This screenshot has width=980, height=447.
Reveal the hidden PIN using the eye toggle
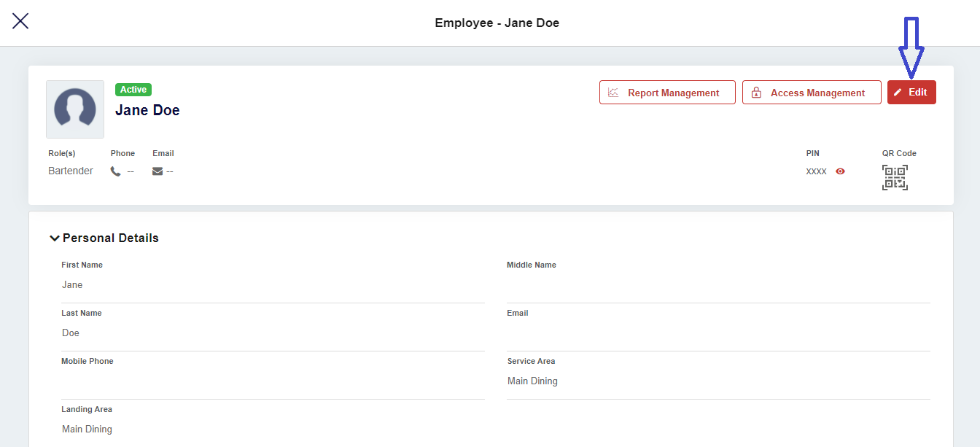pos(840,171)
